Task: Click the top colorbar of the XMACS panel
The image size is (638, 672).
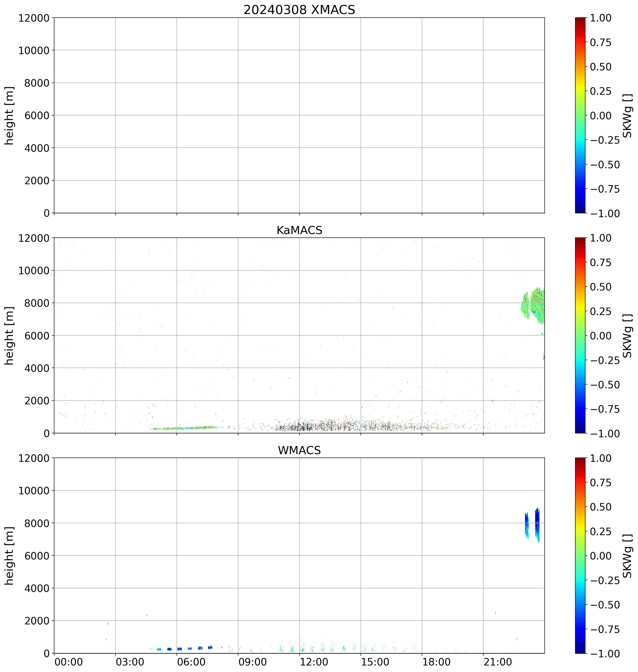Action: 580,115
